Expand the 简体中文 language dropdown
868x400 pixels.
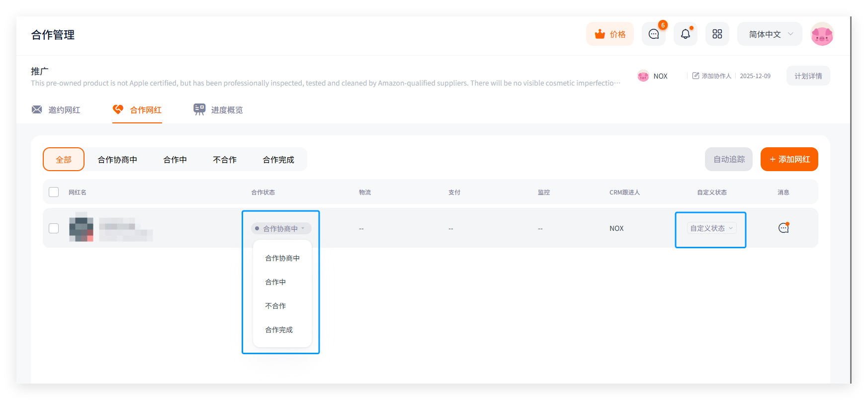point(769,34)
